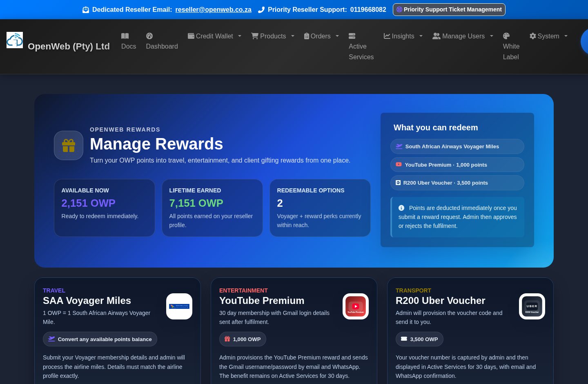Click the 3,500 OWP badge
Image resolution: width=588 pixels, height=384 pixels.
tap(419, 339)
